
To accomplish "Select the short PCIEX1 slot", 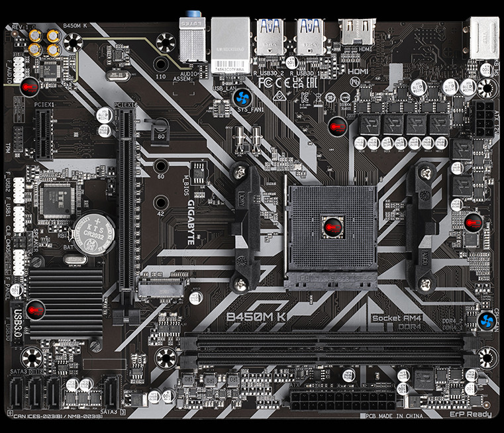I will click(x=43, y=134).
